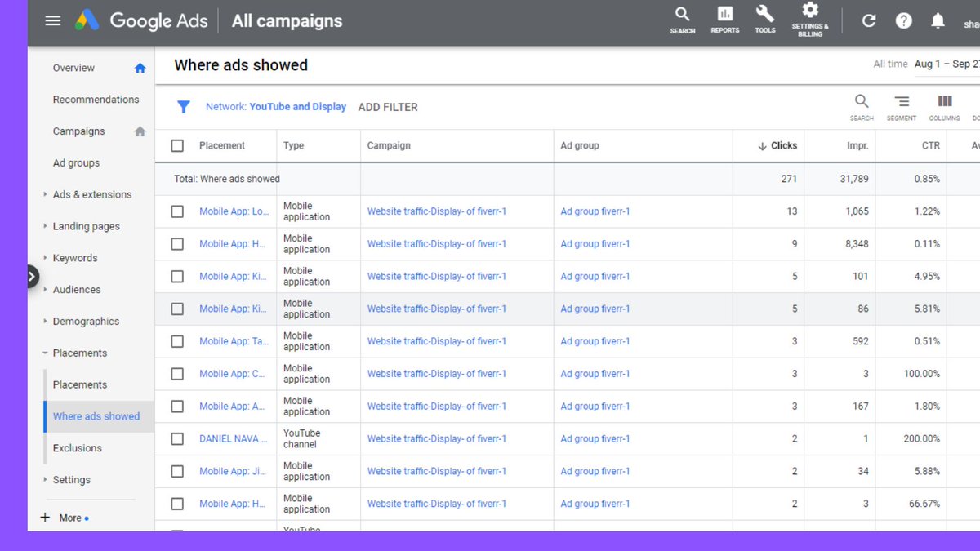Click total impressions 31,789

[853, 179]
